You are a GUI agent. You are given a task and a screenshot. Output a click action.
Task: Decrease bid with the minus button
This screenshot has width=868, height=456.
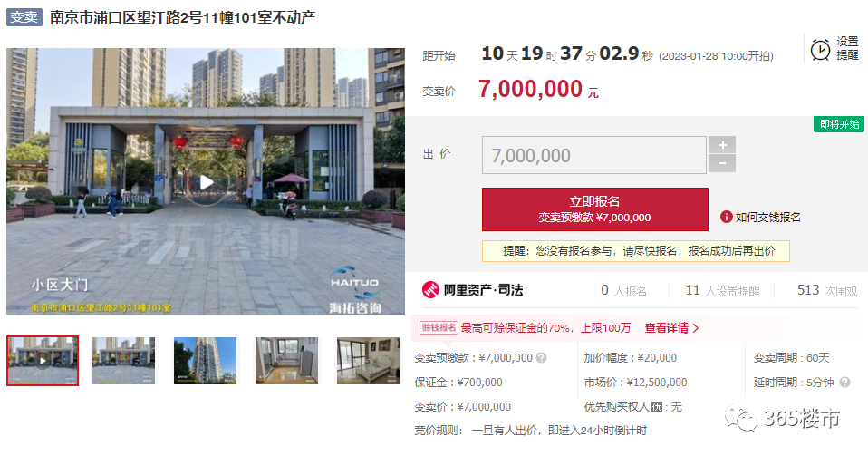tap(722, 163)
